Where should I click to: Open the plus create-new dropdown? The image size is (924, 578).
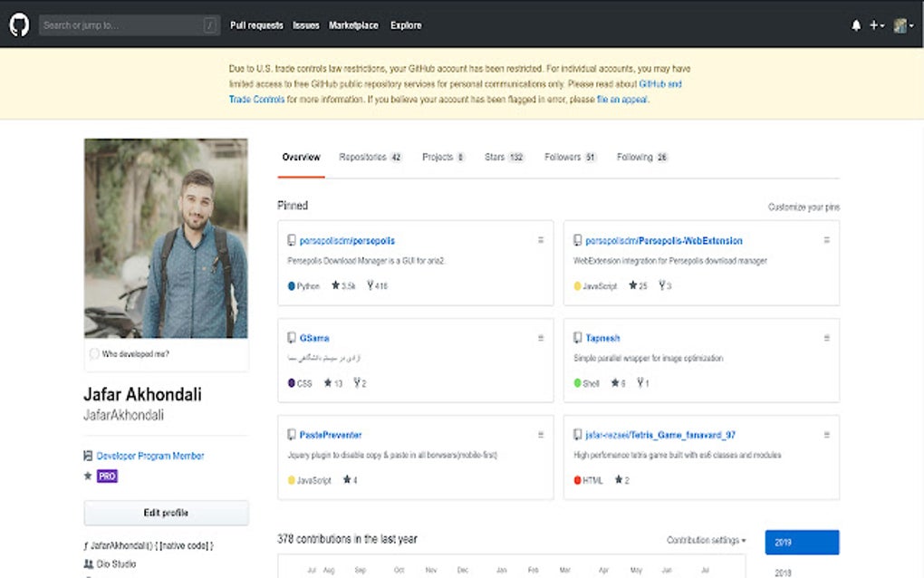(x=878, y=24)
